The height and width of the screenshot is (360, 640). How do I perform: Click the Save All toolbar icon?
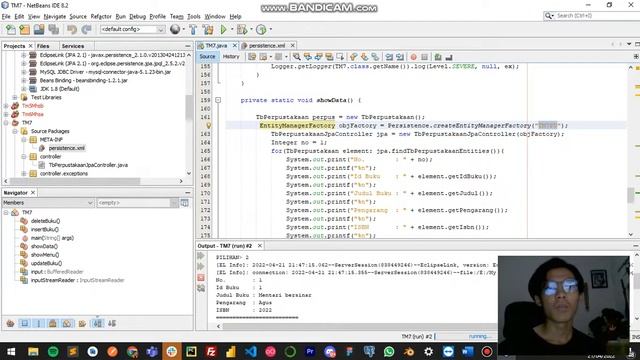[53, 29]
